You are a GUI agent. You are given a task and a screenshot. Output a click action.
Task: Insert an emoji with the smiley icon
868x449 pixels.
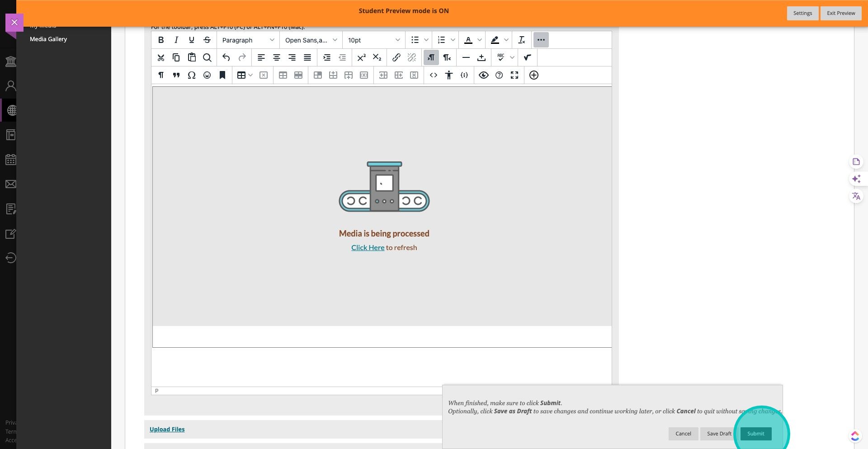[x=207, y=75]
